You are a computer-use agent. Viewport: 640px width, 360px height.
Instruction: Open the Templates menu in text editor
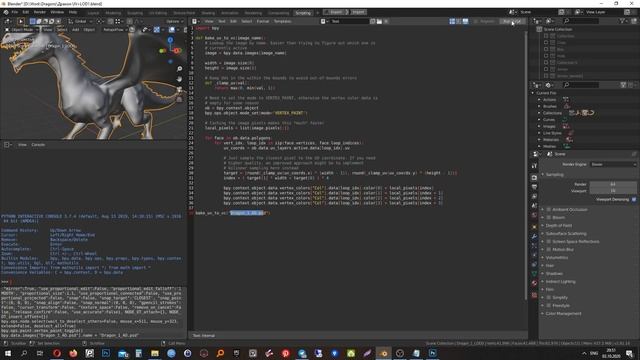(282, 21)
